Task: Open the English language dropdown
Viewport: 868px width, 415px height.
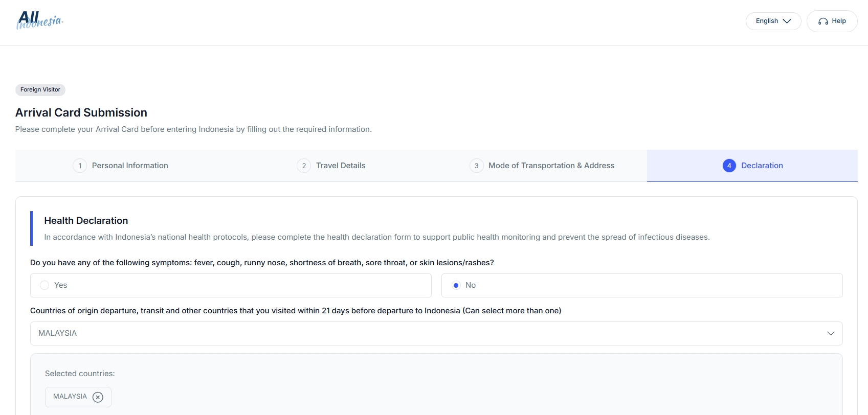Action: (x=773, y=21)
